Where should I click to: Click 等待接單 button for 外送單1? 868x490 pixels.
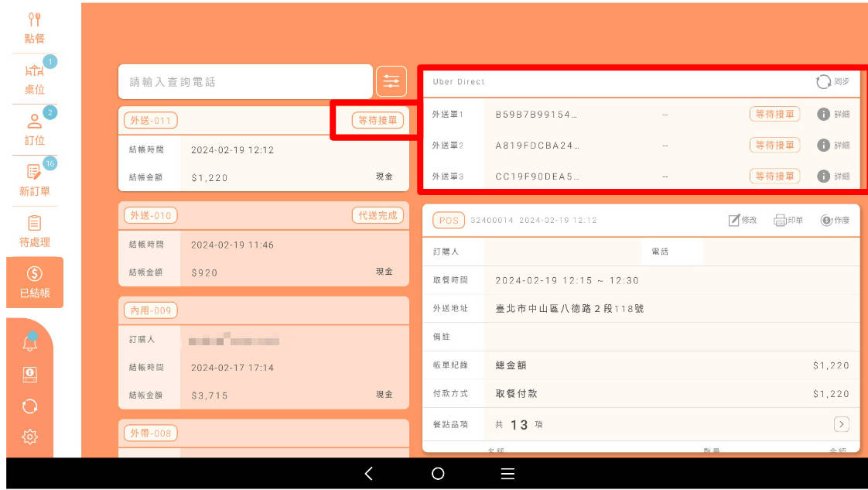point(774,114)
